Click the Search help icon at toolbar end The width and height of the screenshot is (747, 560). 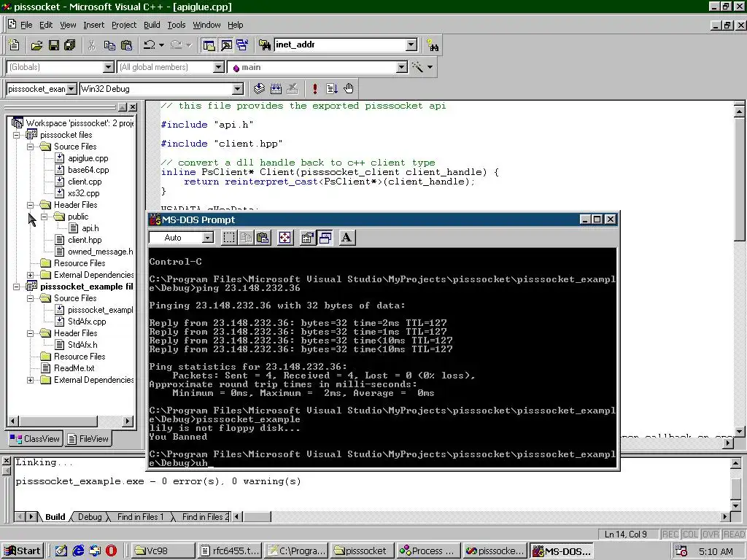click(433, 45)
